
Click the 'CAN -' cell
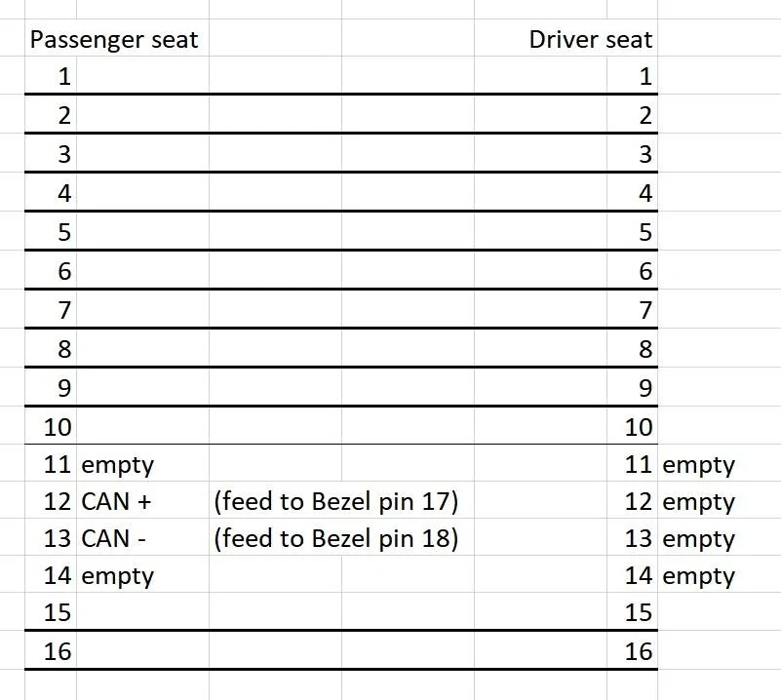click(142, 538)
